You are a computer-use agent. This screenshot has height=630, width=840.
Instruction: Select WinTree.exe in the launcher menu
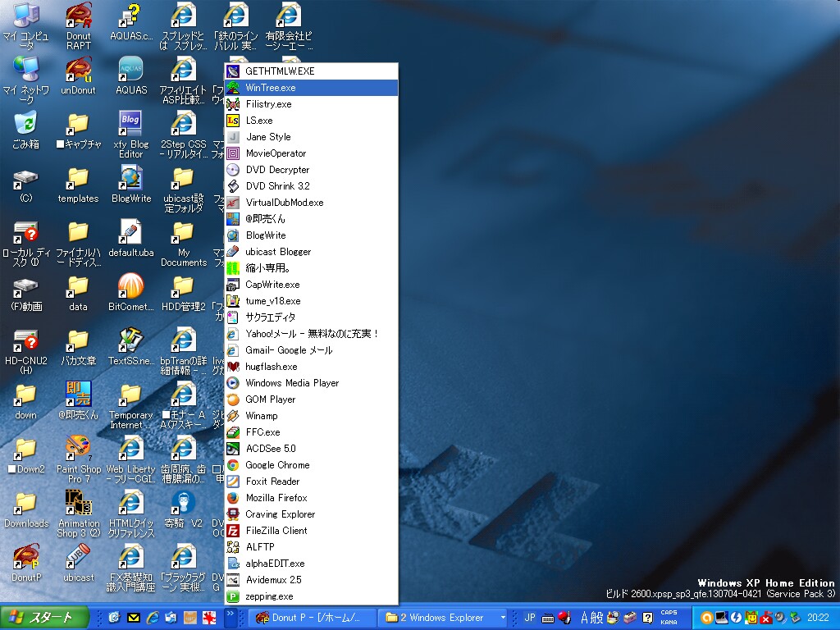pyautogui.click(x=311, y=87)
